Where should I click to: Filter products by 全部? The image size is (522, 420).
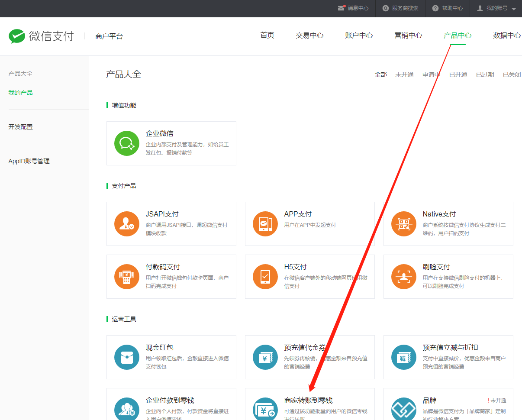tap(381, 74)
